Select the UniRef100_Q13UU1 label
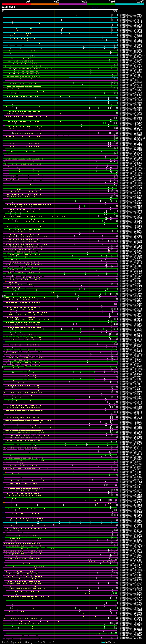This screenshot has width=146, height=644. click(x=131, y=593)
